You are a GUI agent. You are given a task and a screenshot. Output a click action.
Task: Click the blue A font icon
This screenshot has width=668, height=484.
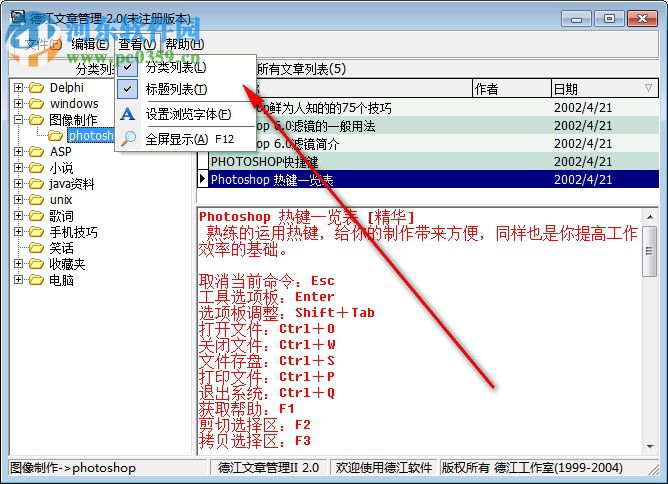point(127,114)
